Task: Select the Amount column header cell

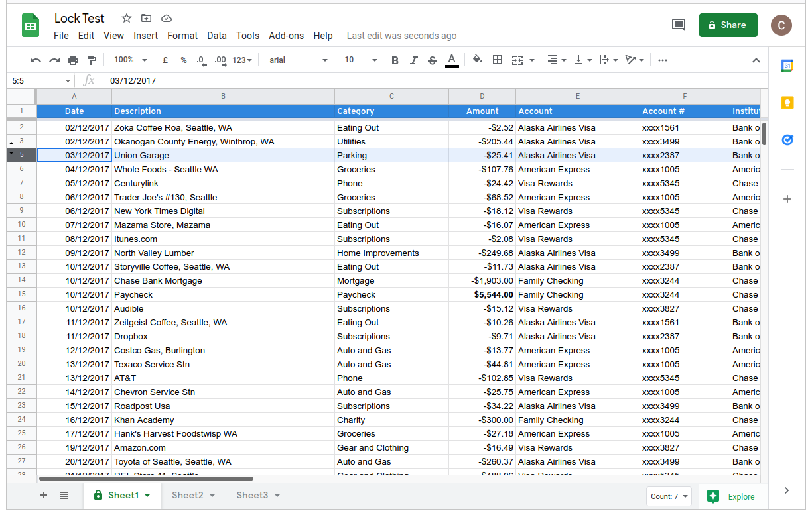Action: [x=482, y=111]
